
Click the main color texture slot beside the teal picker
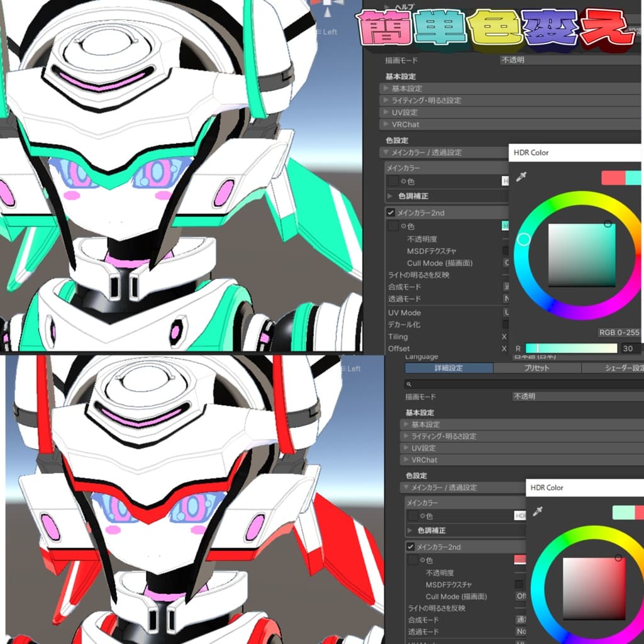click(392, 182)
